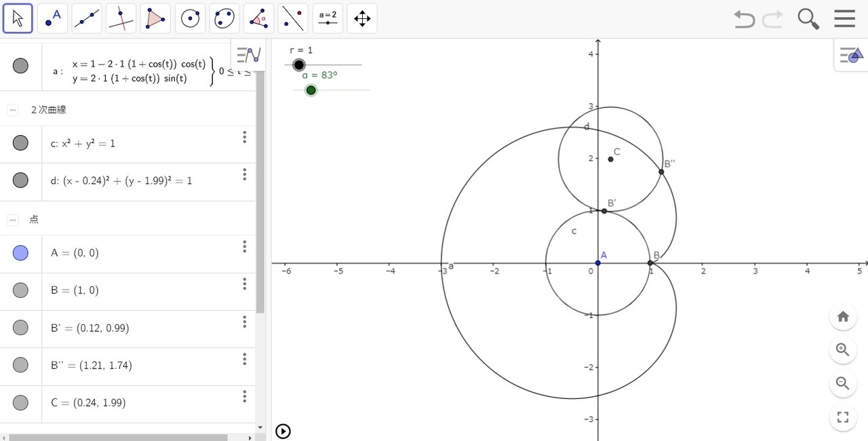Select the Move arrow tool

(x=18, y=18)
